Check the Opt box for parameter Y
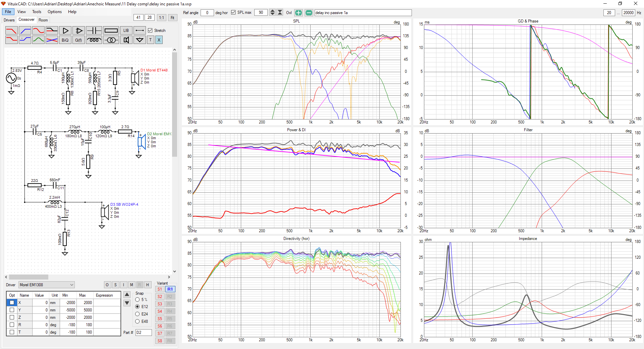 coord(12,310)
